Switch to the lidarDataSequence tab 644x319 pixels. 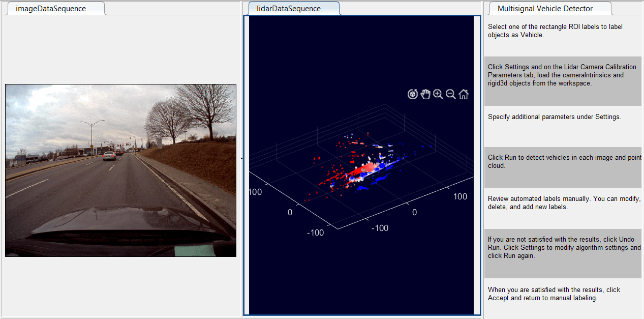(x=289, y=9)
